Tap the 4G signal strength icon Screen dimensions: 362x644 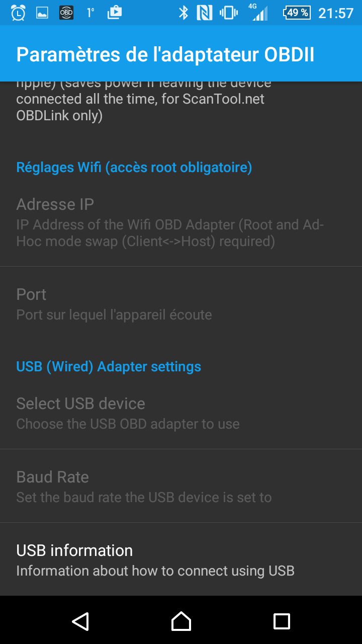(x=259, y=13)
